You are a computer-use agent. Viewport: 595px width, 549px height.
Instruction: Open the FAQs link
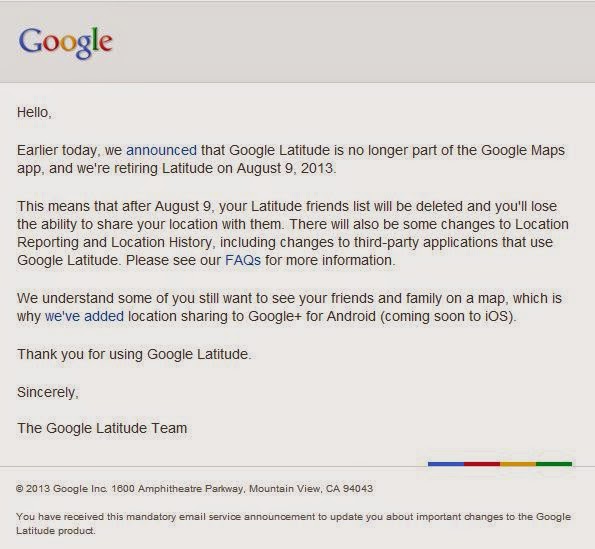(x=243, y=260)
